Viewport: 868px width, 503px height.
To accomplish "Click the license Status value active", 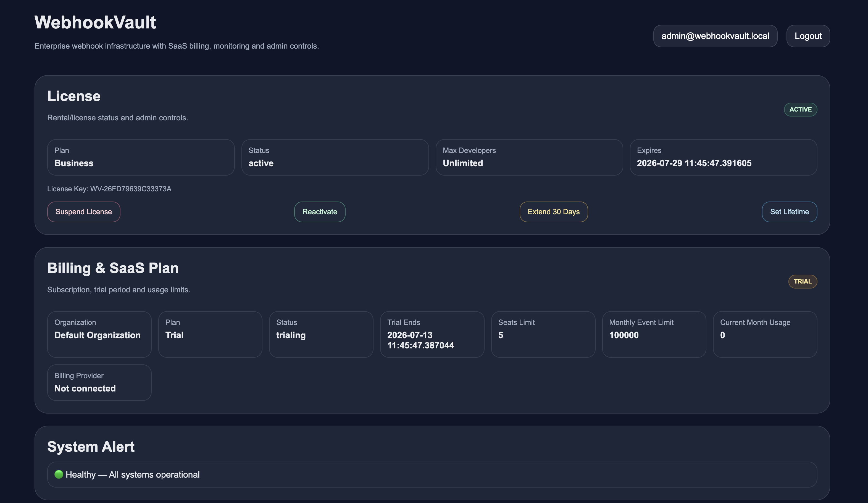I will (x=261, y=163).
